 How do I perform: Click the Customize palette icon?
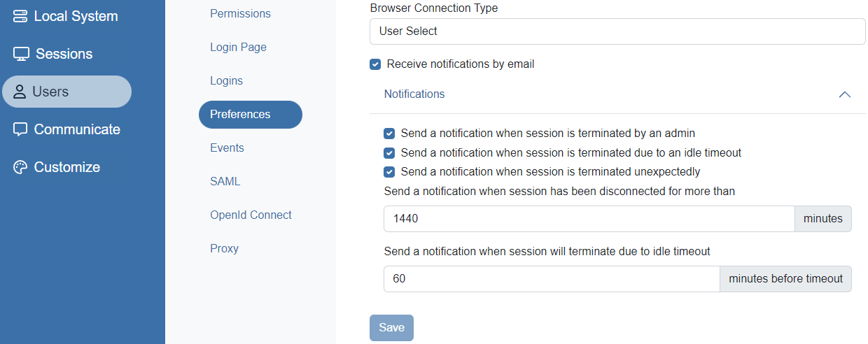pos(20,167)
